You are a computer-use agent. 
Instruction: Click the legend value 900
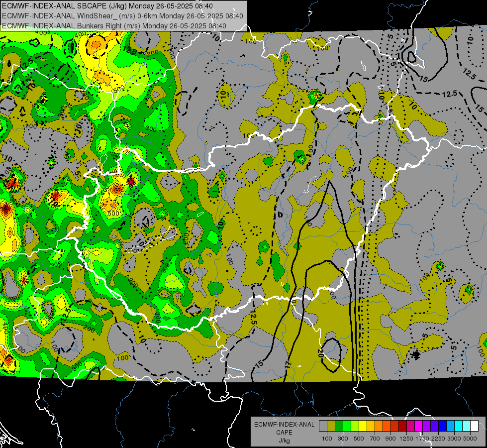click(x=390, y=439)
